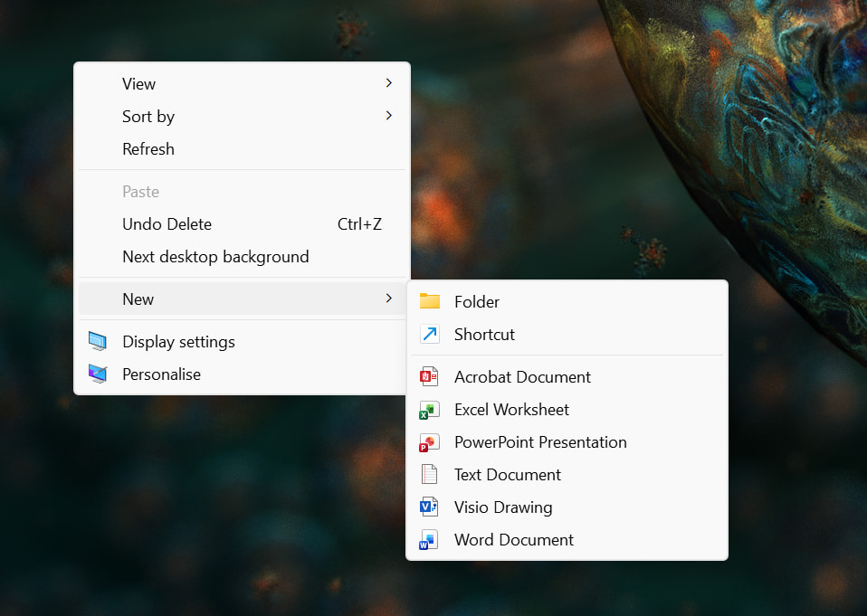Click the red Acrobat Document icon
This screenshot has height=616, width=867.
click(429, 377)
